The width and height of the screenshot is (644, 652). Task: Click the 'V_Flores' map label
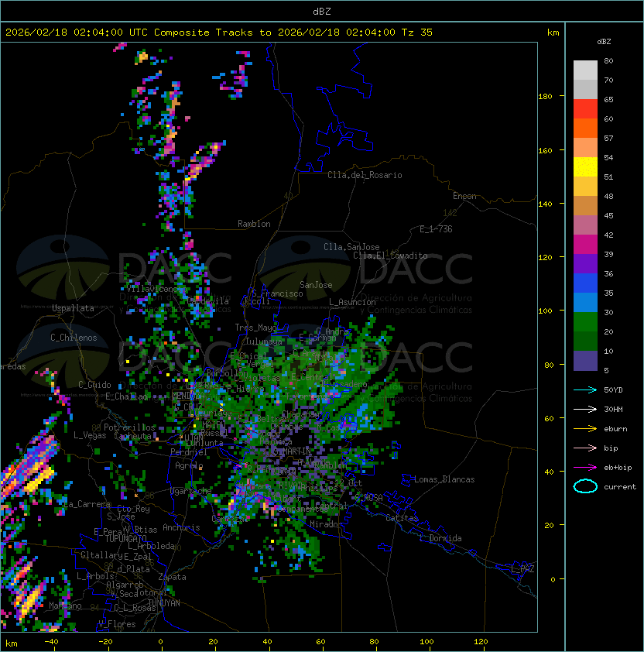[117, 624]
